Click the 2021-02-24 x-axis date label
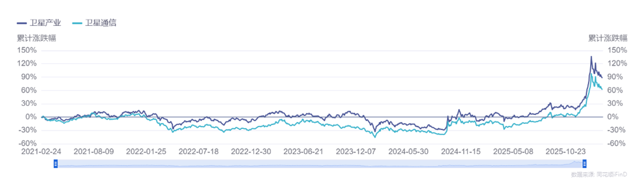 point(41,152)
